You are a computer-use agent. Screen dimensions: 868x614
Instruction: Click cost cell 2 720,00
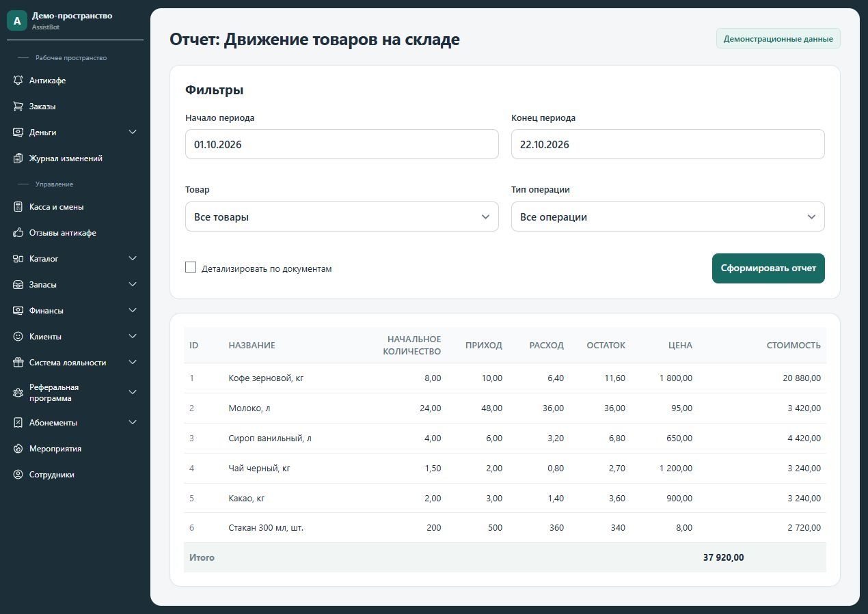pyautogui.click(x=804, y=528)
